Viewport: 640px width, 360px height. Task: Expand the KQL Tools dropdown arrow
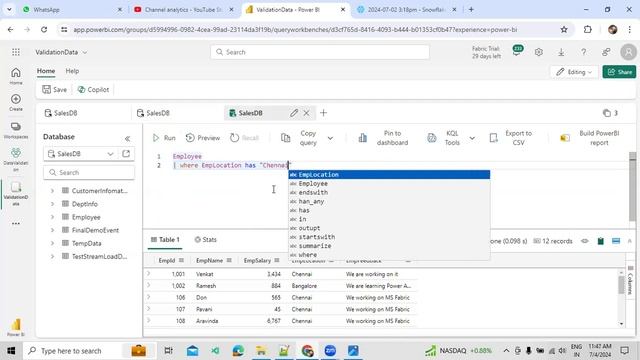(472, 138)
